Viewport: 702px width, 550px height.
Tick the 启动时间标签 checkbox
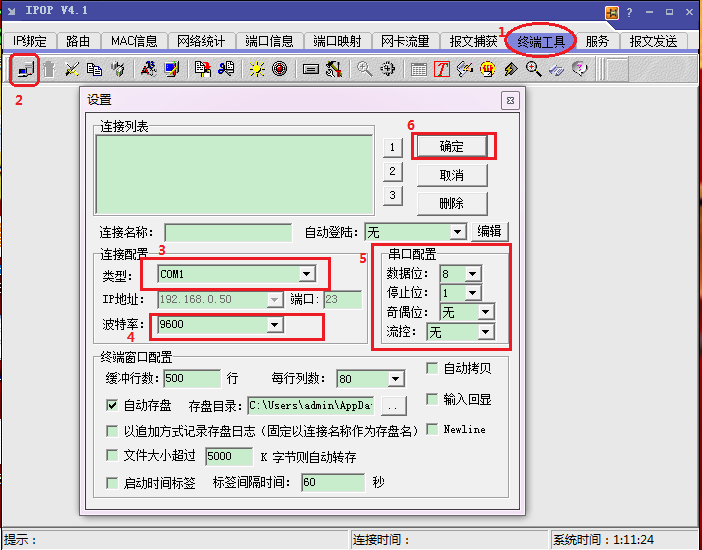[x=113, y=482]
